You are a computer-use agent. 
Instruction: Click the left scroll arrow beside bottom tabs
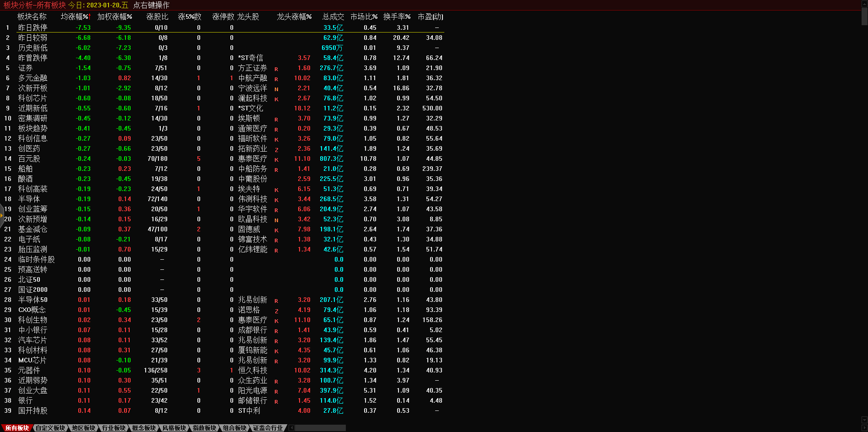(291, 428)
